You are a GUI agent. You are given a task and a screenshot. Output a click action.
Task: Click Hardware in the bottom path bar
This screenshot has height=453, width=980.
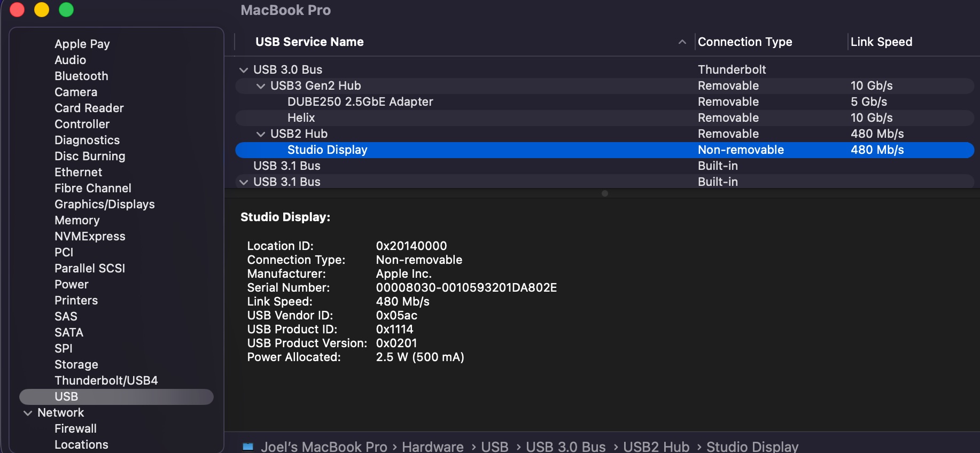pos(432,447)
